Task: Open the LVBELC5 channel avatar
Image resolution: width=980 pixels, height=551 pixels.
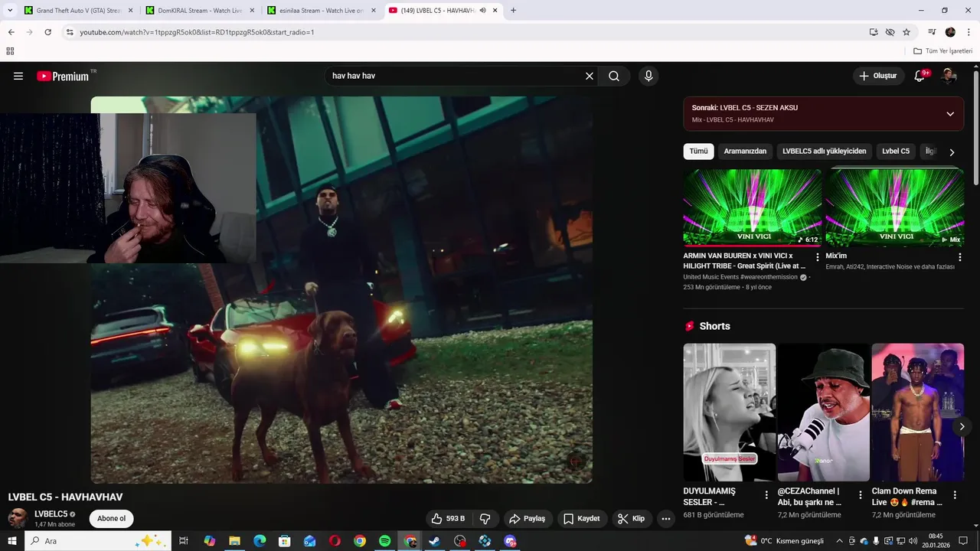Action: [18, 518]
